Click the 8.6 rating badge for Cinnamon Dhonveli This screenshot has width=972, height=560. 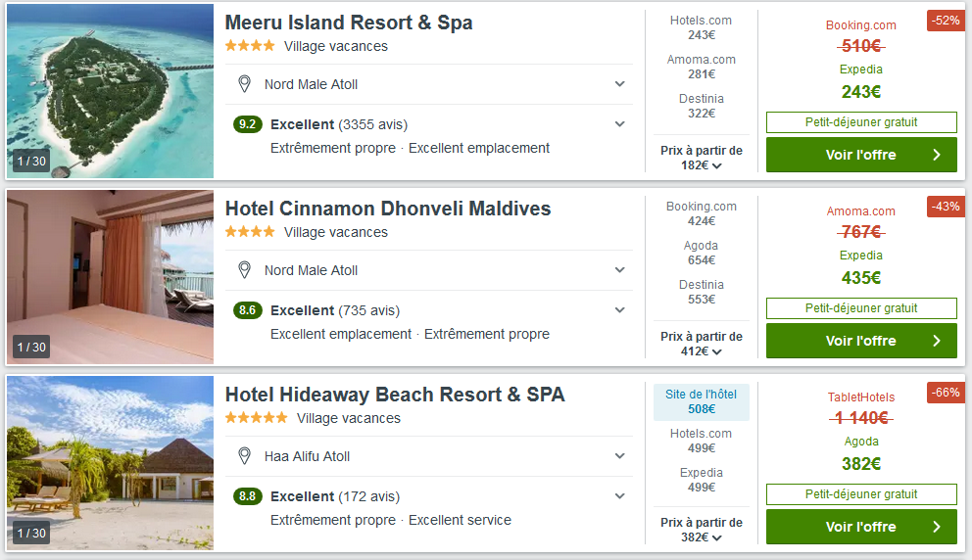[248, 310]
